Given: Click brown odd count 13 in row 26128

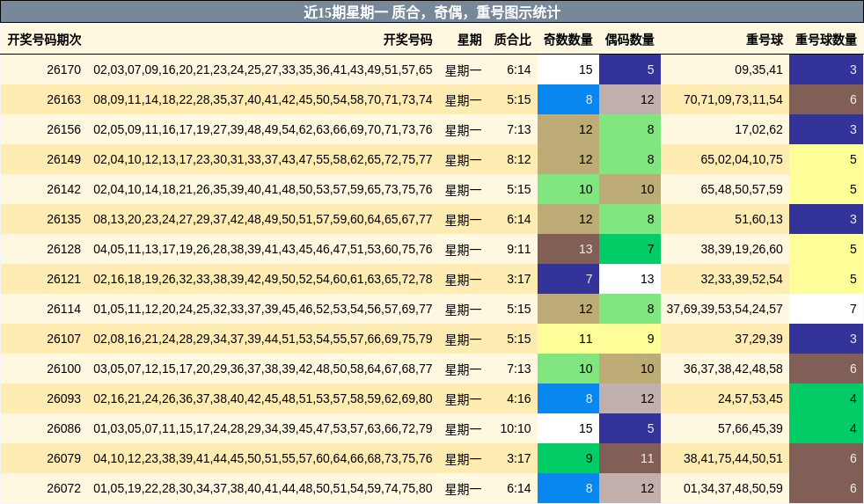Looking at the screenshot, I should tap(568, 249).
